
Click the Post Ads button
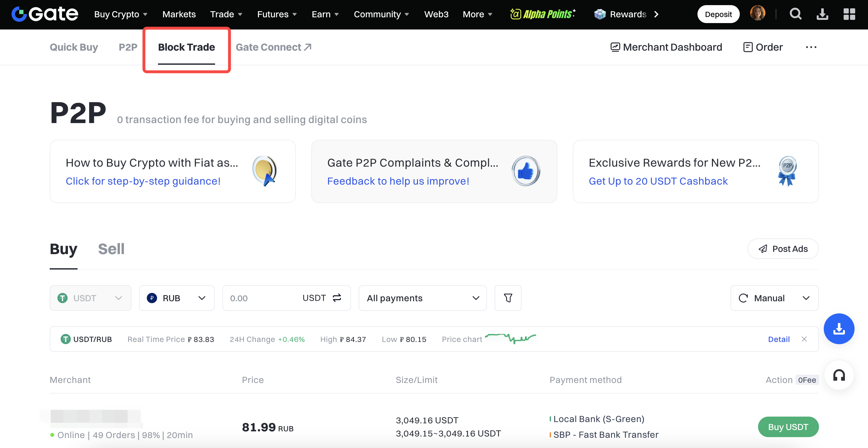click(783, 249)
